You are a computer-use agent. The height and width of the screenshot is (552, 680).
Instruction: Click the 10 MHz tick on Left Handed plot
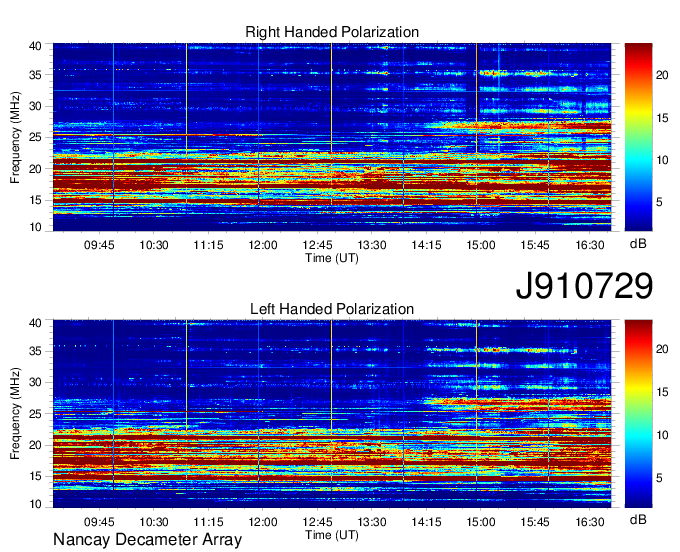[35, 504]
